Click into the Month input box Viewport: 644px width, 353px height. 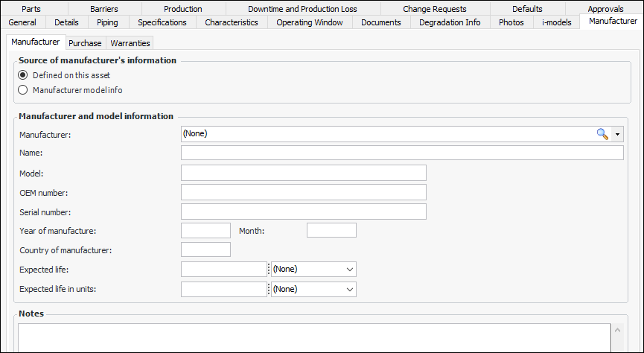pos(331,231)
